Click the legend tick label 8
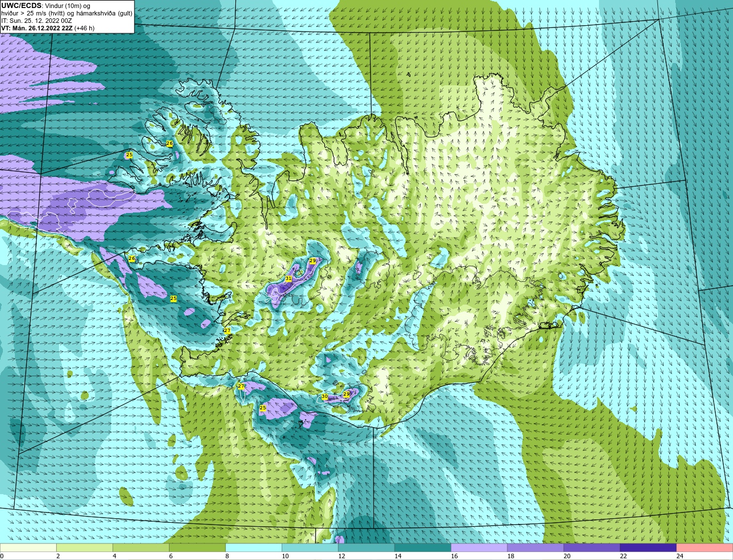The height and width of the screenshot is (560, 733). [x=227, y=556]
